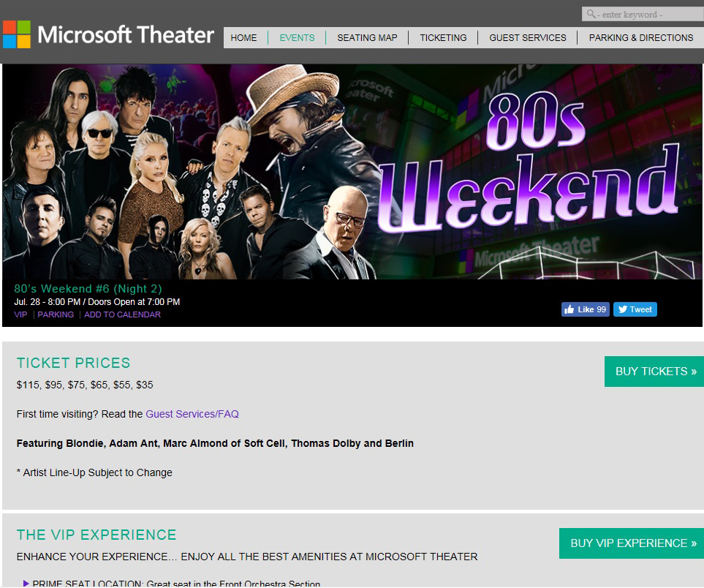Click the search magnifier icon

[x=590, y=14]
